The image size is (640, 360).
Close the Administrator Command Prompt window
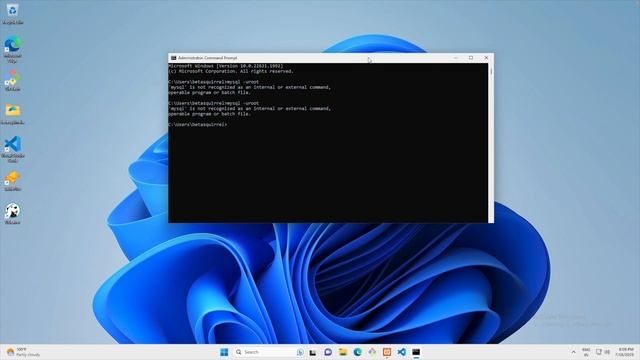(x=486, y=58)
